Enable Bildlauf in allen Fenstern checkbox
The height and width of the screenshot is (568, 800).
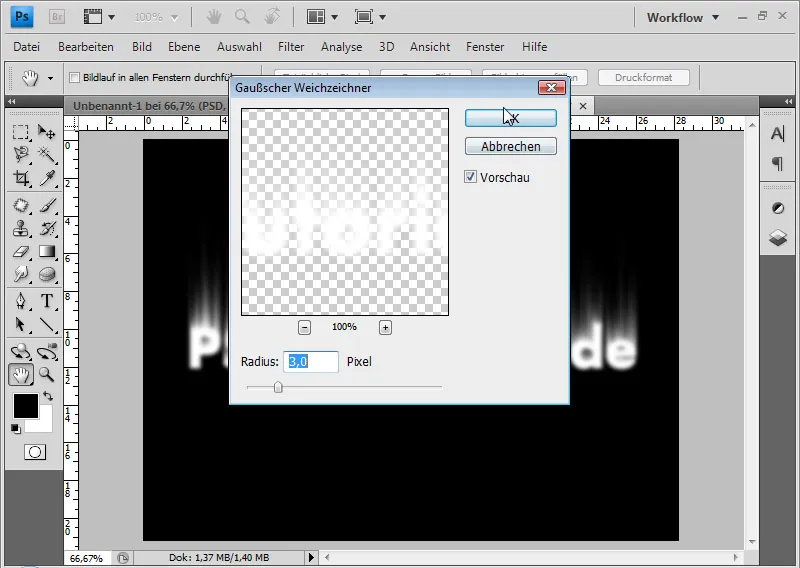click(x=74, y=78)
